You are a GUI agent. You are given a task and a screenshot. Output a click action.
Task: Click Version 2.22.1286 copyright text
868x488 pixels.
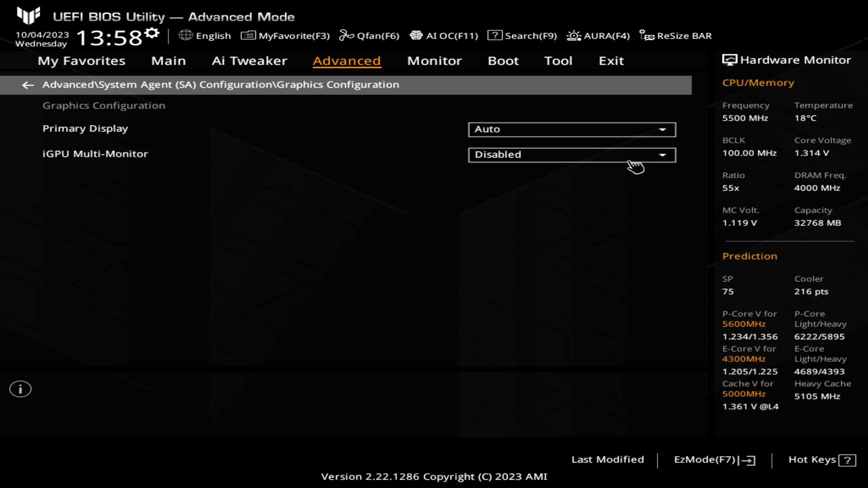click(x=434, y=477)
